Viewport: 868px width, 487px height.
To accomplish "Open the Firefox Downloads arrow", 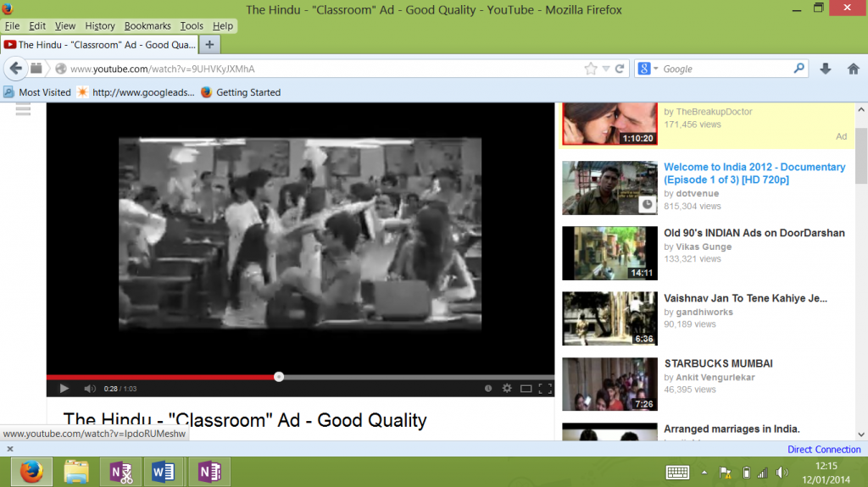I will click(826, 69).
